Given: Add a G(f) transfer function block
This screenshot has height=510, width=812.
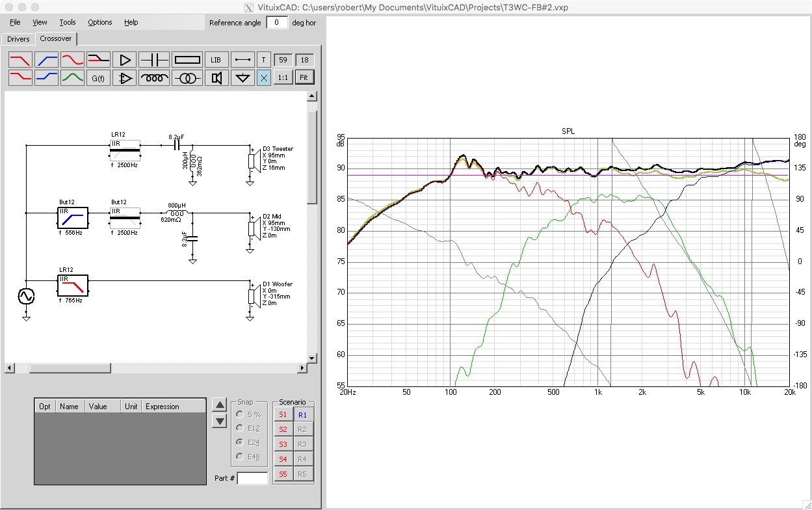Looking at the screenshot, I should 98,78.
